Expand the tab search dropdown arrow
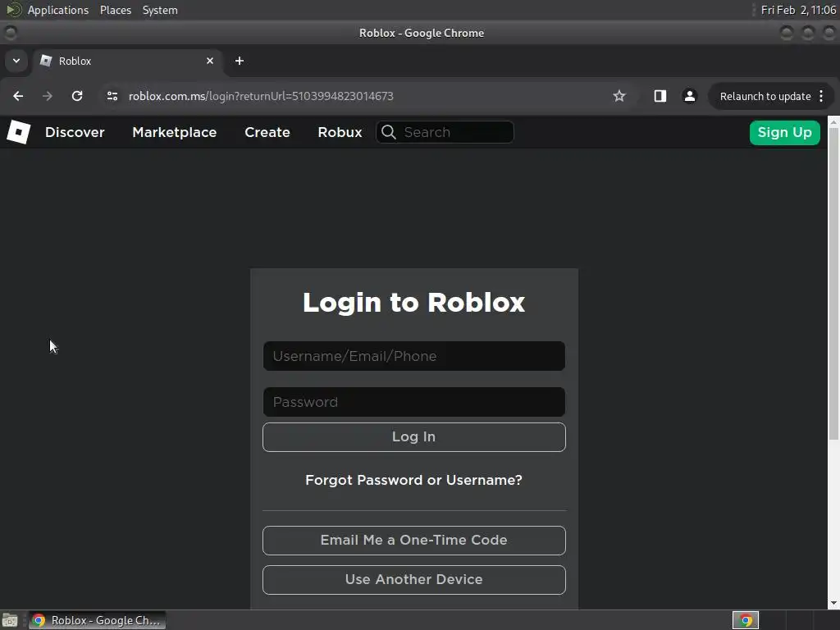 [x=16, y=61]
